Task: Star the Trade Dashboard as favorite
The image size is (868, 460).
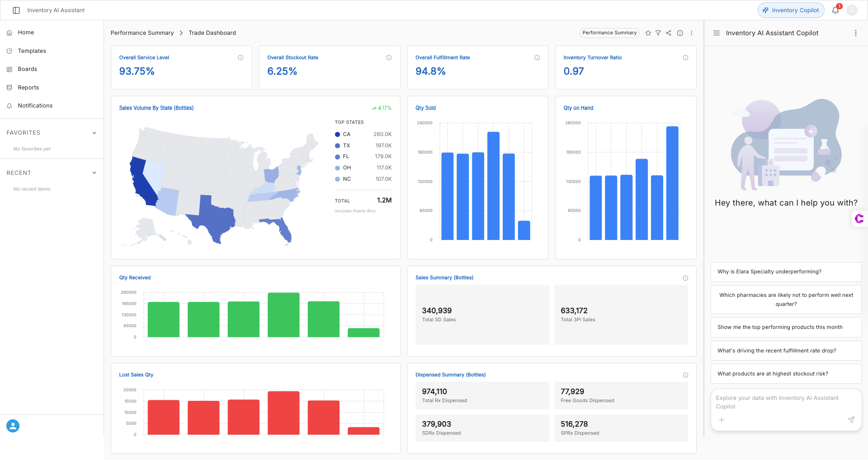Action: 648,33
